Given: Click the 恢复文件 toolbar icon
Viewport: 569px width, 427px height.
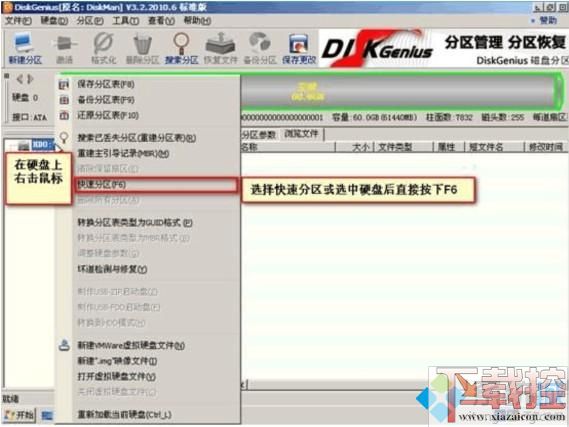Looking at the screenshot, I should [x=220, y=48].
